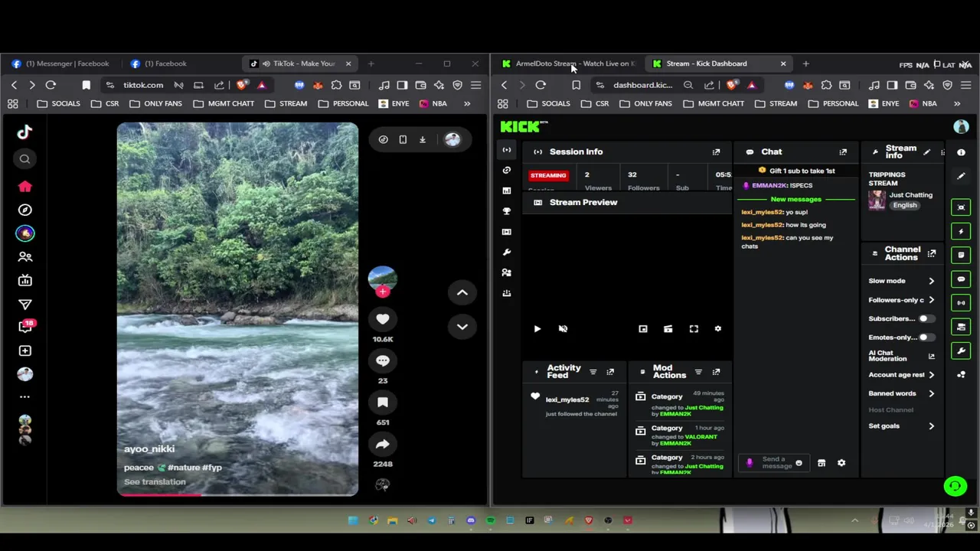
Task: Open Mod Actions filter icon
Action: (698, 372)
